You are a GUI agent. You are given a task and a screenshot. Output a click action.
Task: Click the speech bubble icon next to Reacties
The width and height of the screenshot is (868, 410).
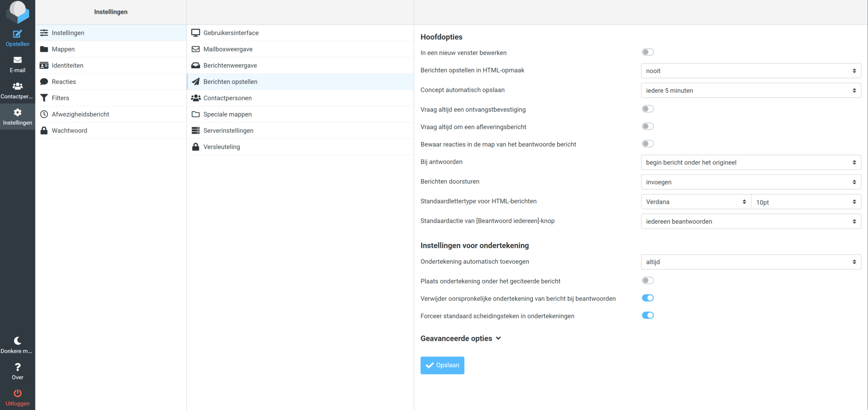point(44,81)
